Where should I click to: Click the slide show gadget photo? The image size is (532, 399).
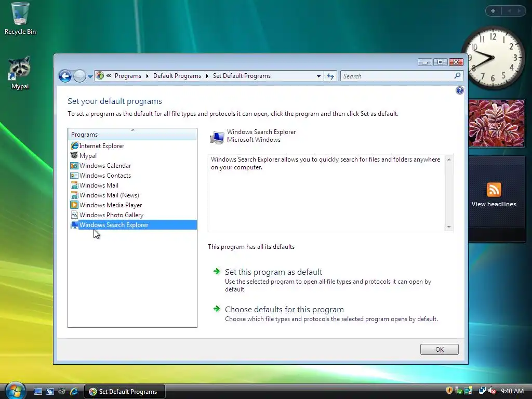coord(496,123)
